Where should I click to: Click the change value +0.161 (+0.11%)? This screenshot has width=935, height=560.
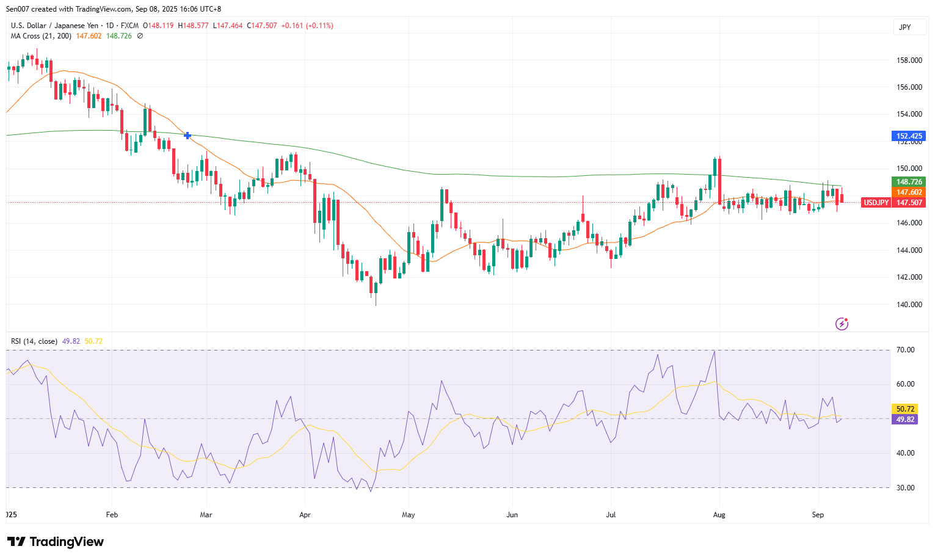(x=307, y=26)
